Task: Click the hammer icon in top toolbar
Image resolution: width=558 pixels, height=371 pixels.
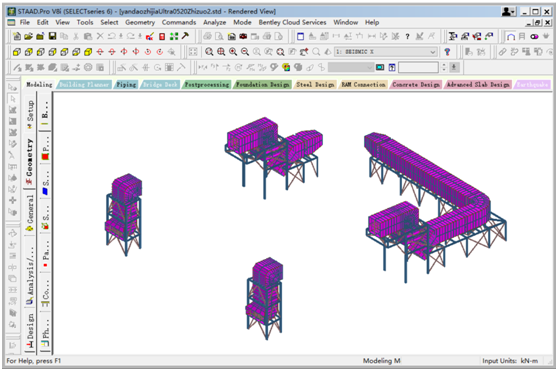Action: [185, 36]
